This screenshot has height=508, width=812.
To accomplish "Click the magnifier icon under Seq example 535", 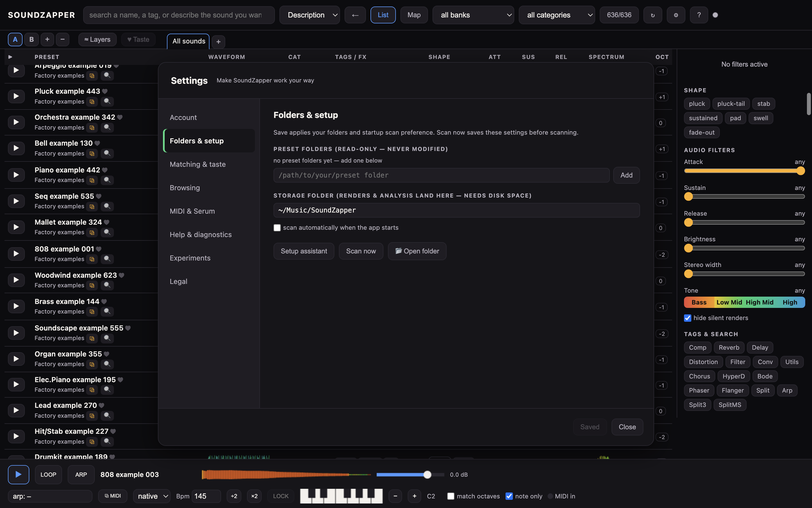I will click(107, 206).
